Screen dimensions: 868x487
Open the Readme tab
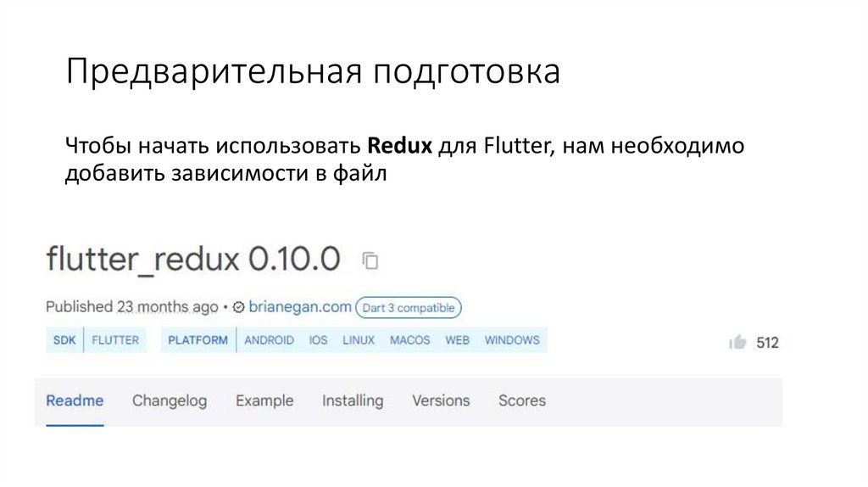click(75, 400)
